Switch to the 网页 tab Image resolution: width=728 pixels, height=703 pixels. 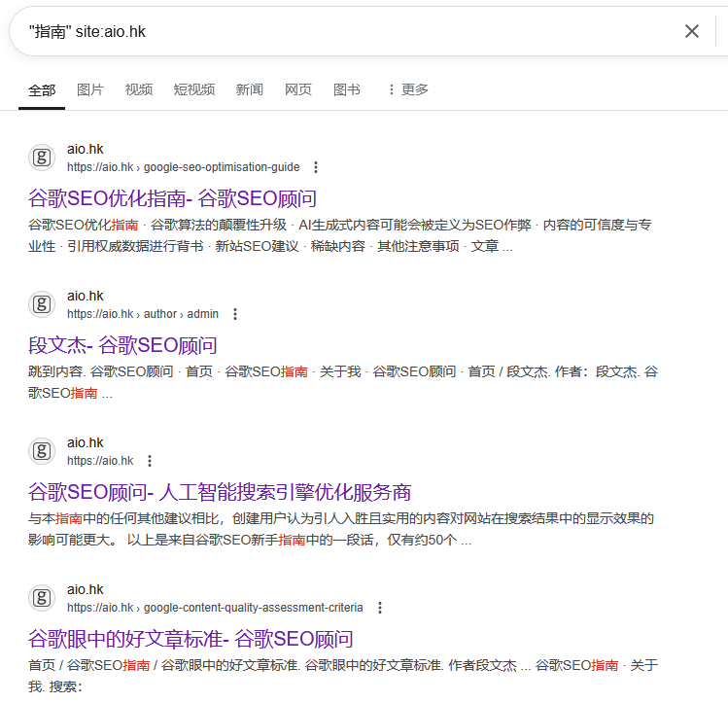(x=298, y=89)
